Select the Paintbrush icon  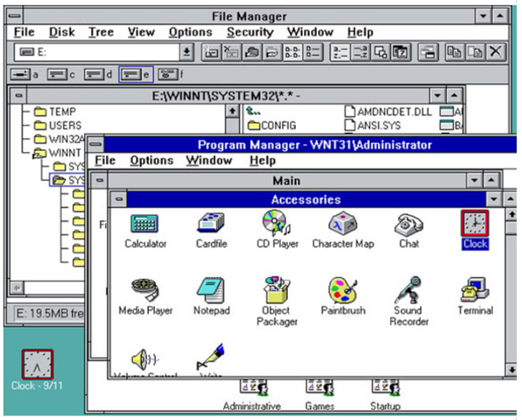(x=343, y=290)
